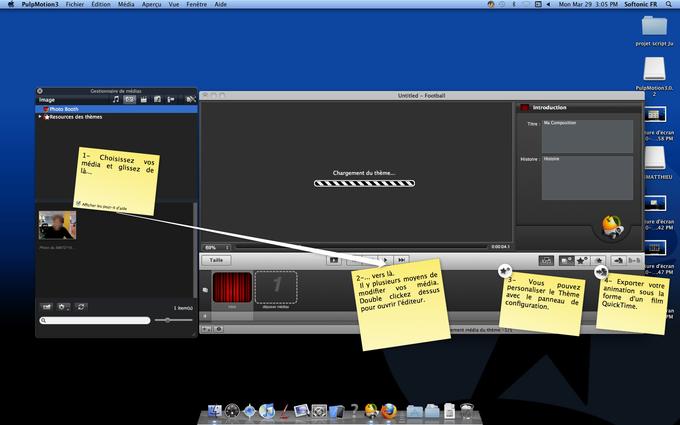Click the round export badge on fourth note
The height and width of the screenshot is (425, 680).
tap(601, 272)
